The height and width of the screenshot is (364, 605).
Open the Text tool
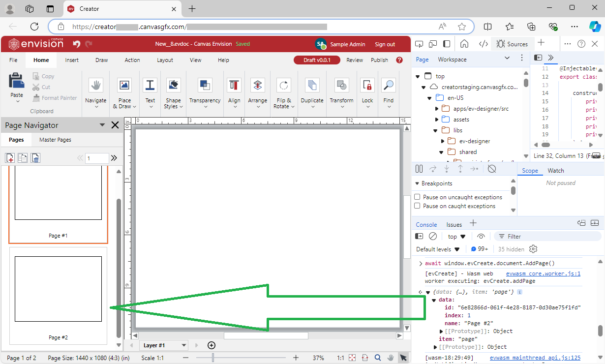(x=150, y=85)
